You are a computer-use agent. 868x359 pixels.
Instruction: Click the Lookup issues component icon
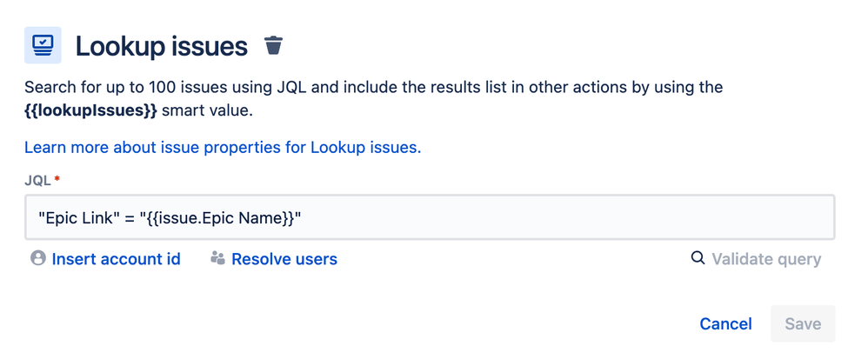tap(43, 45)
